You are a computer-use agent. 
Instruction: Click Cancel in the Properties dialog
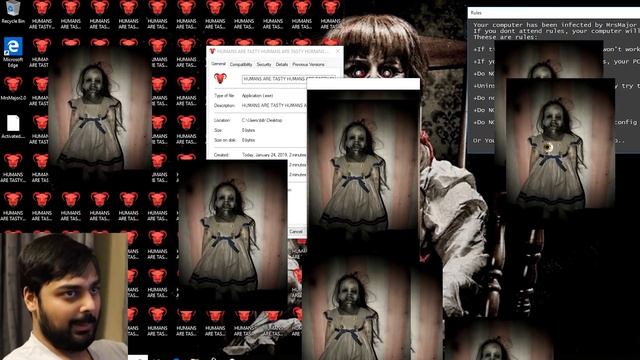[x=296, y=231]
